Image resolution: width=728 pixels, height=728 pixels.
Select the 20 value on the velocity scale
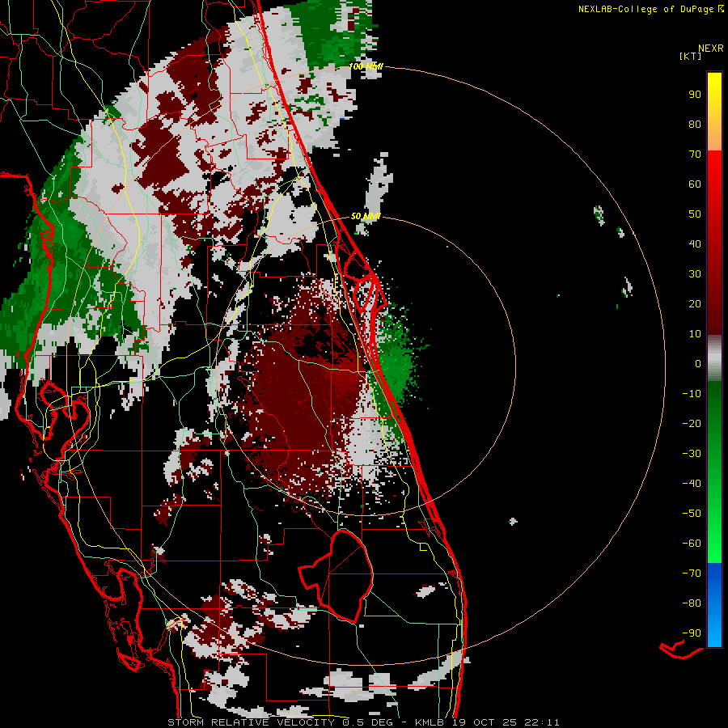(695, 304)
